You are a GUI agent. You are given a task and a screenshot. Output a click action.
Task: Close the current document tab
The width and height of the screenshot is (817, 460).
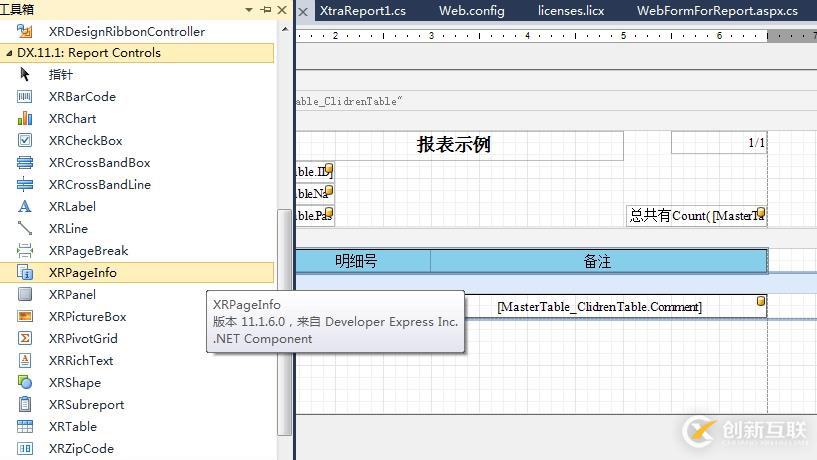click(x=303, y=11)
